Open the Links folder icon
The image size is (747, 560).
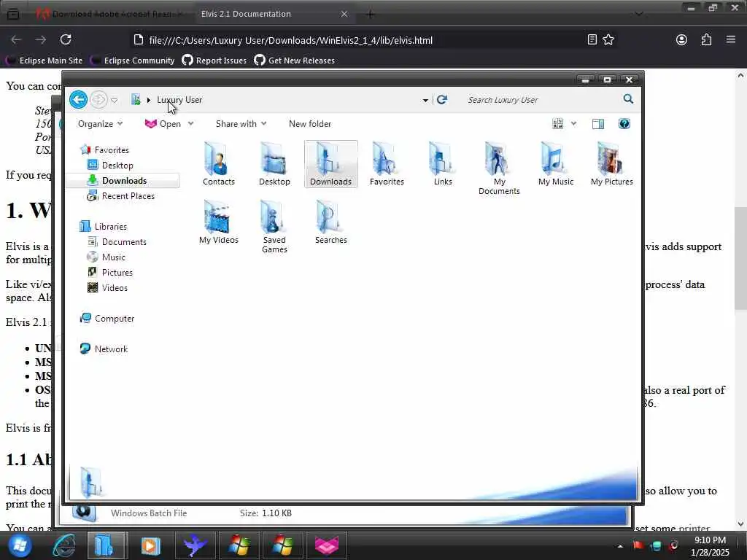pyautogui.click(x=443, y=164)
